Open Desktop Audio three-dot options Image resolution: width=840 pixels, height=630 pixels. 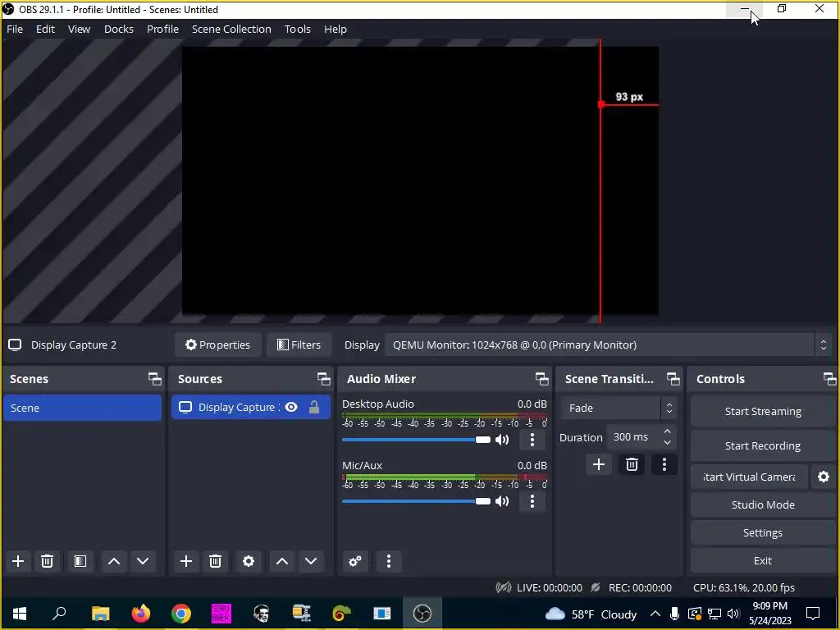click(x=532, y=440)
